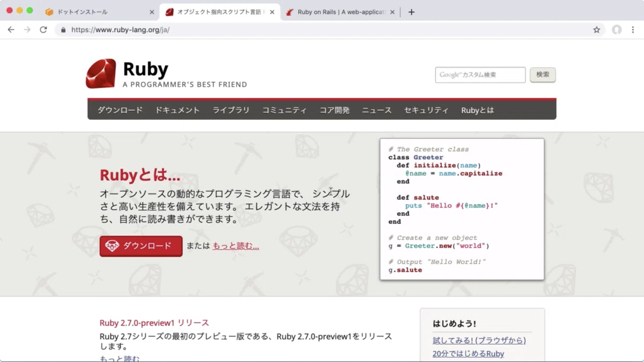Click the padlock site info icon

click(63, 30)
